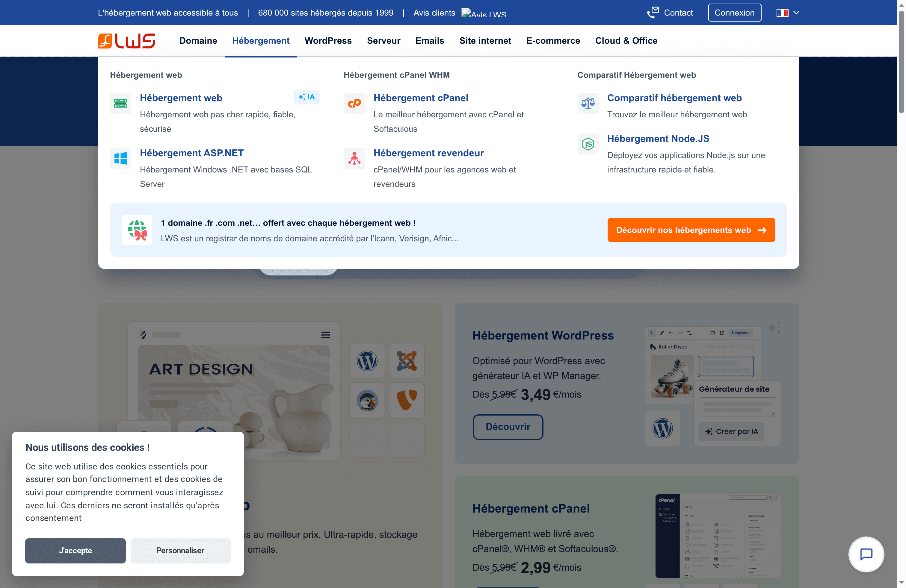The width and height of the screenshot is (906, 588).
Task: Open the Domaine menu
Action: [x=198, y=41]
